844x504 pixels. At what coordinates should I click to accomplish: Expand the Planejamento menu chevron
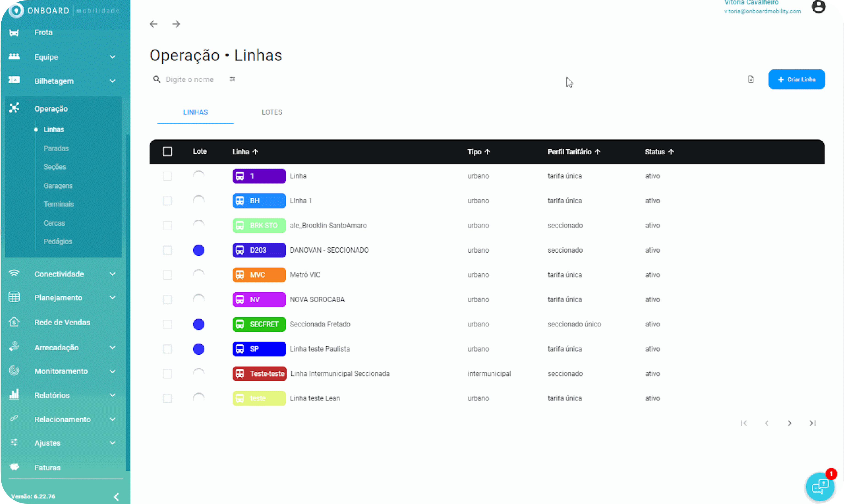[112, 298]
